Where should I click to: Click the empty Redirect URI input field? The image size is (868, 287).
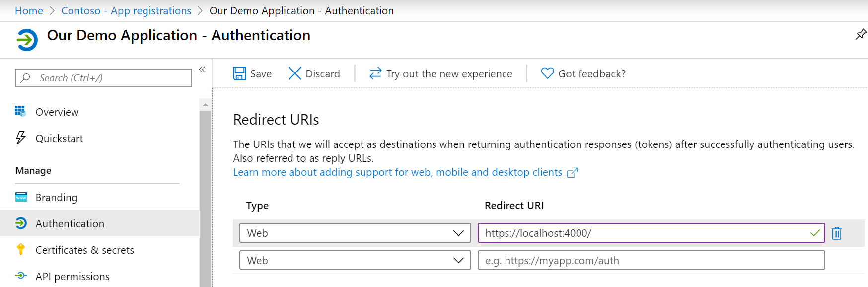651,260
